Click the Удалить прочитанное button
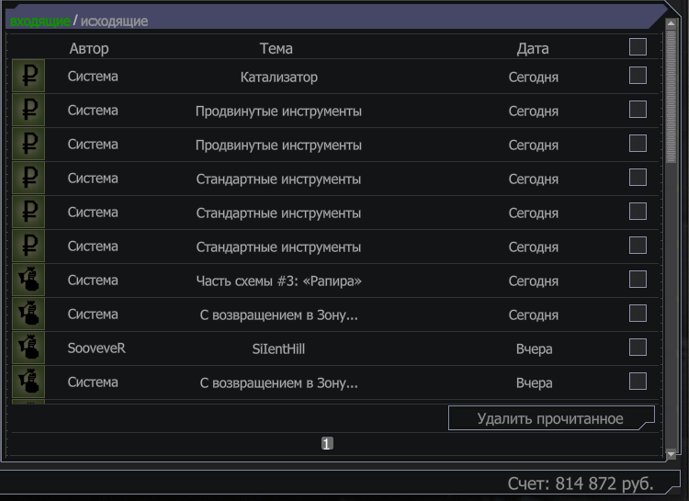689x501 pixels. click(x=551, y=418)
